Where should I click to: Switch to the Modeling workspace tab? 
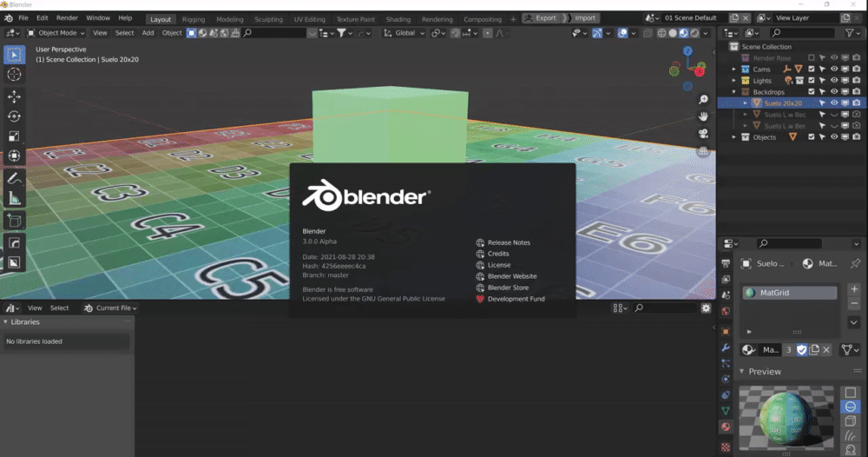click(230, 19)
